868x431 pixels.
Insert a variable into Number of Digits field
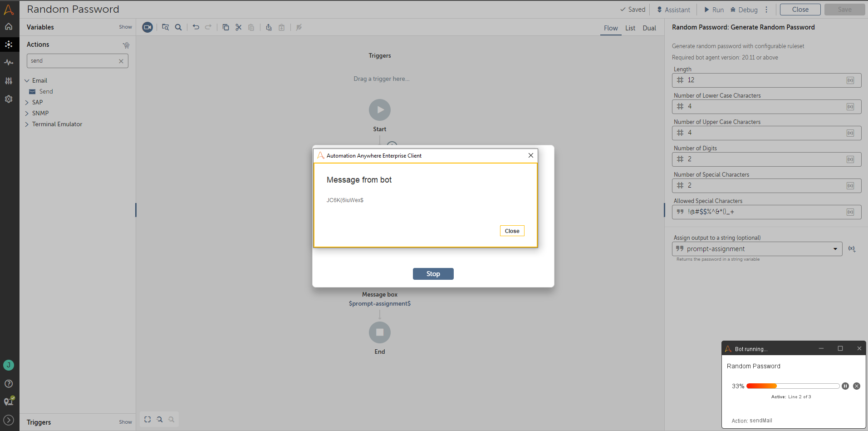click(x=850, y=159)
